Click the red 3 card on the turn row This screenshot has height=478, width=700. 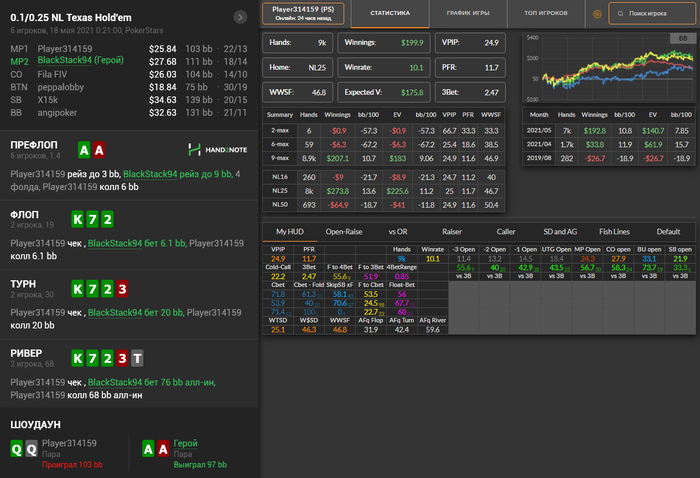(x=122, y=289)
